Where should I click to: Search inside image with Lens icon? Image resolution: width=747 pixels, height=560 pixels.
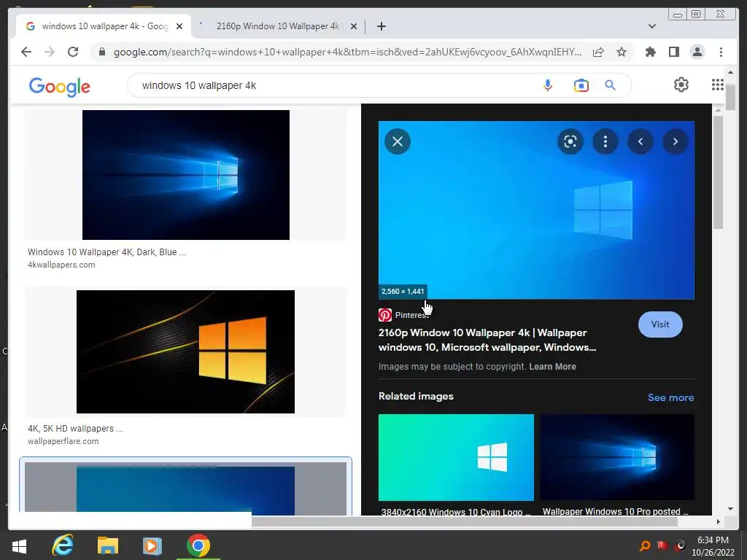(570, 141)
